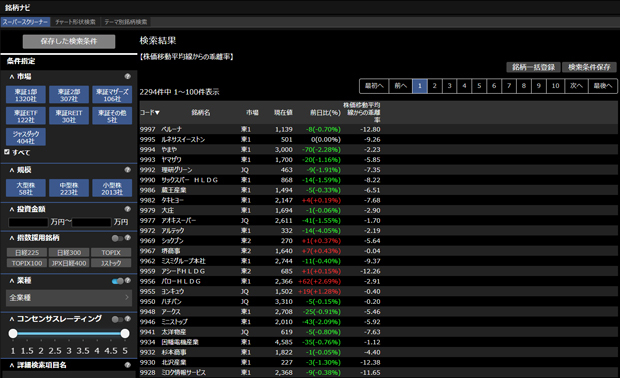Select TOPIX100 index filter
The width and height of the screenshot is (620, 378).
point(27,263)
